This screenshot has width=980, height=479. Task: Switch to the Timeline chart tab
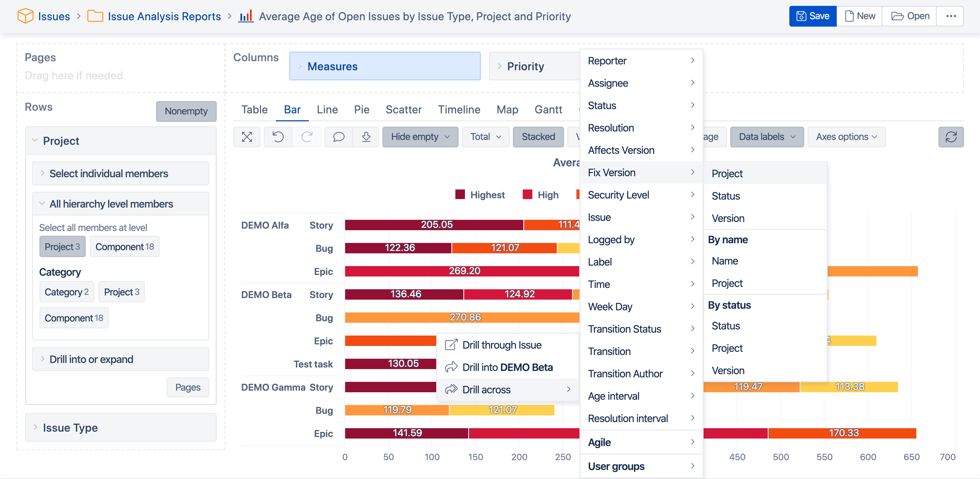point(459,110)
